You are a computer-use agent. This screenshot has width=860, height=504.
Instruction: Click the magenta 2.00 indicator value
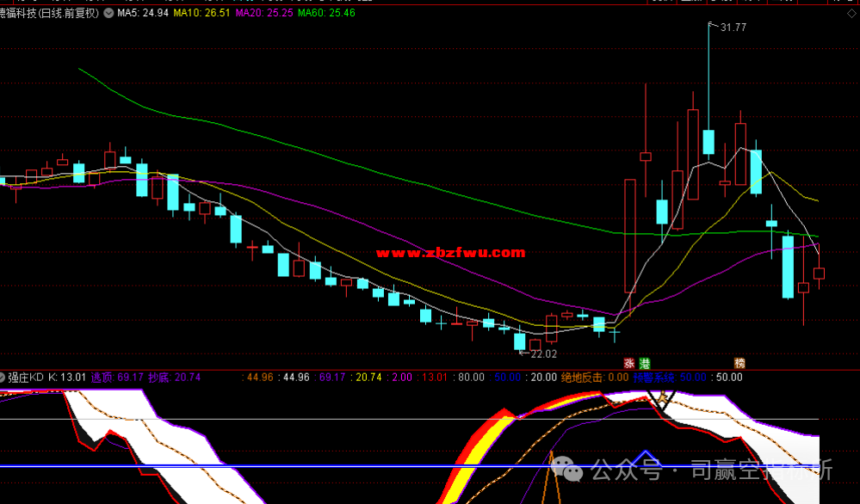[x=401, y=378]
